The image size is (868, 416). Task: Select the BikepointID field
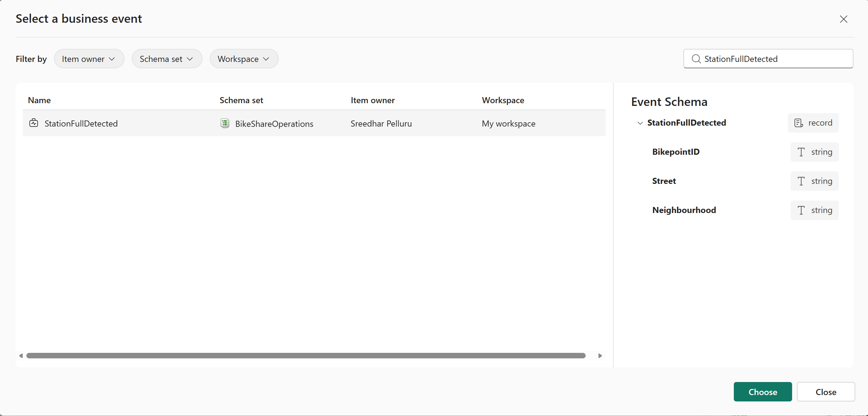[x=676, y=152]
